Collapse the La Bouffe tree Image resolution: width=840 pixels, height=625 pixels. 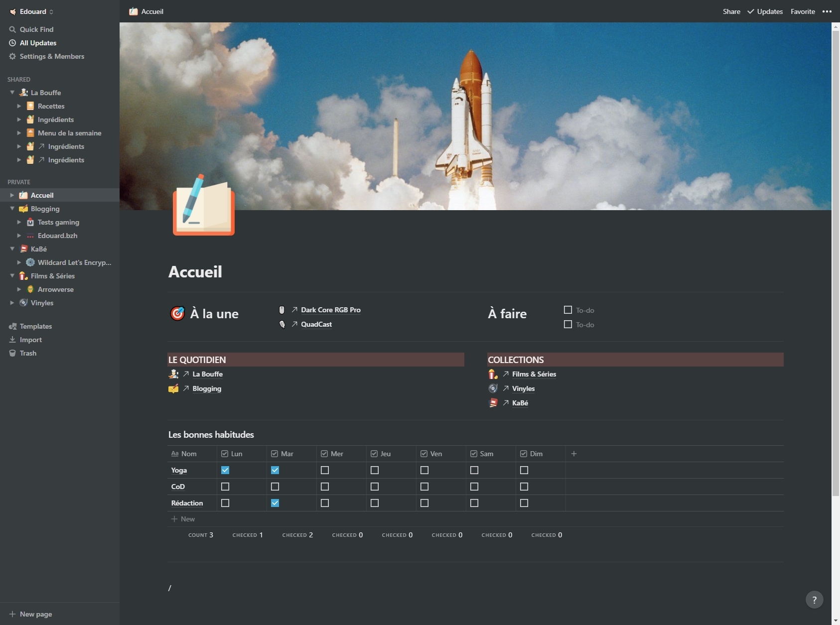(12, 93)
